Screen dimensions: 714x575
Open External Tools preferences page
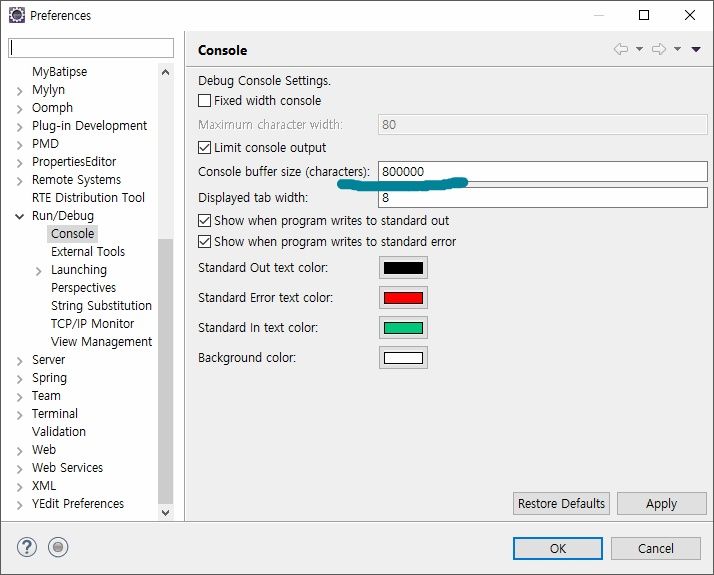(x=88, y=251)
